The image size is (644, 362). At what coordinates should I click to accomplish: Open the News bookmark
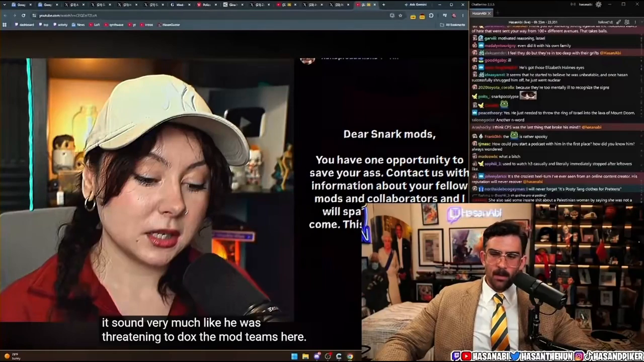[x=78, y=25]
